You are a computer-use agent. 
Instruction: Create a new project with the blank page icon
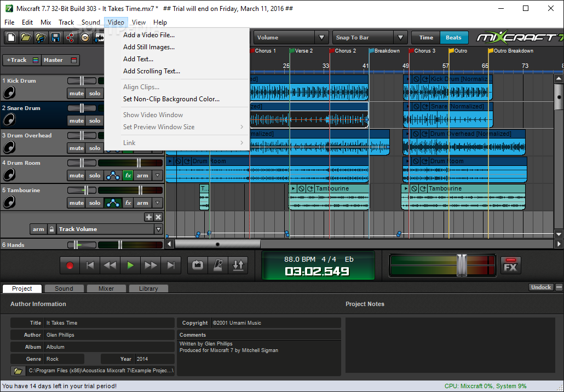tap(11, 37)
